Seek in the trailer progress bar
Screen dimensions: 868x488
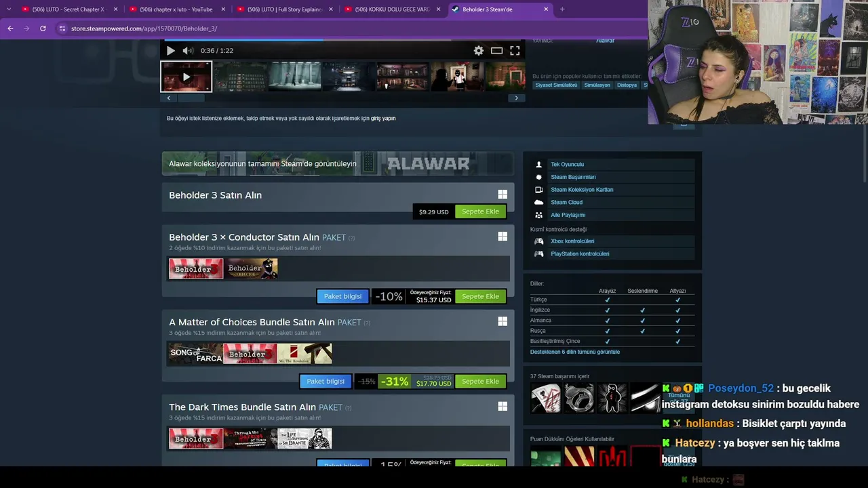(x=343, y=40)
